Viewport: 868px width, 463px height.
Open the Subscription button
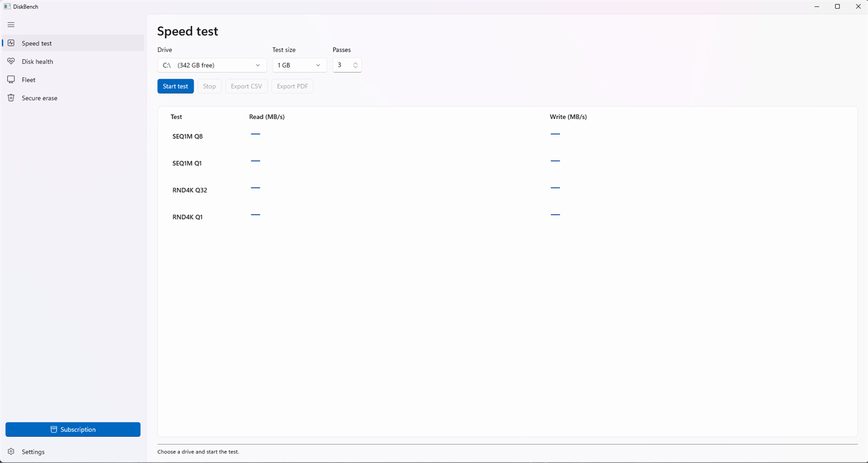click(73, 430)
